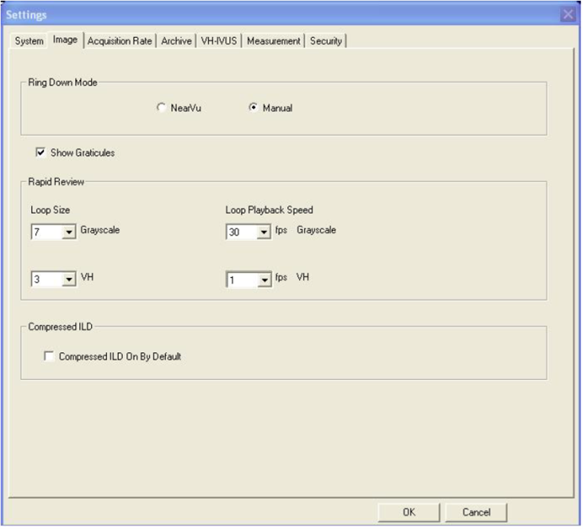Click the Image tab
This screenshot has height=529, width=583.
point(65,40)
